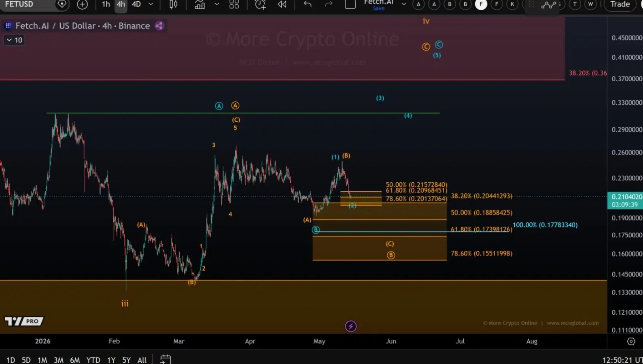This screenshot has height=364, width=643.
Task: Open the Trade button
Action: point(620,4)
